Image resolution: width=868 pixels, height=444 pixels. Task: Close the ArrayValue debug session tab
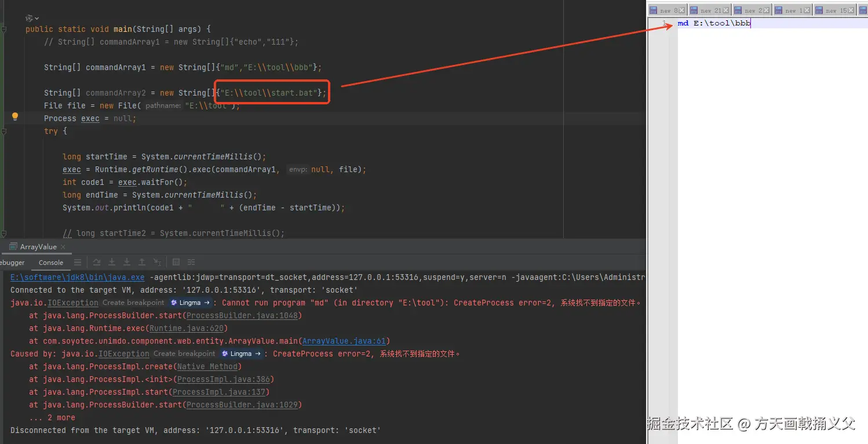[63, 247]
